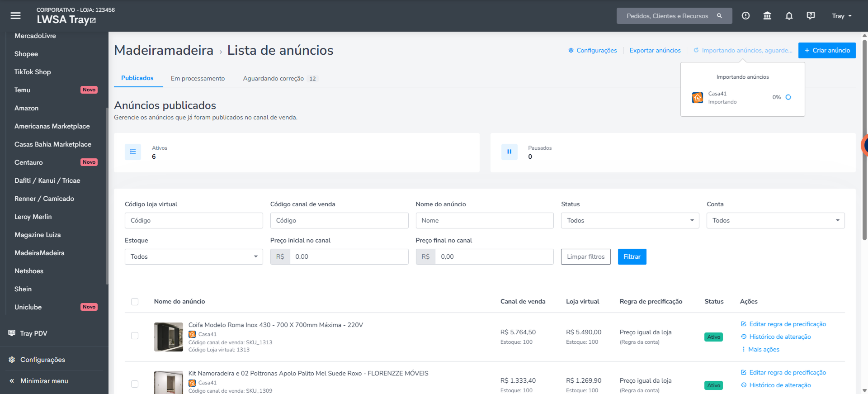Check the Coifa Modelo Roma row checkbox
The height and width of the screenshot is (394, 868).
(x=135, y=336)
